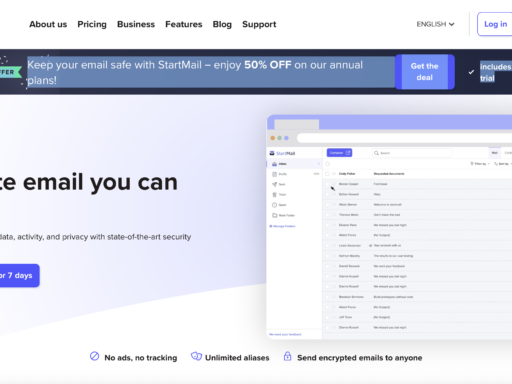
Task: Expand the Sort by dropdown in mockup
Action: coord(503,164)
